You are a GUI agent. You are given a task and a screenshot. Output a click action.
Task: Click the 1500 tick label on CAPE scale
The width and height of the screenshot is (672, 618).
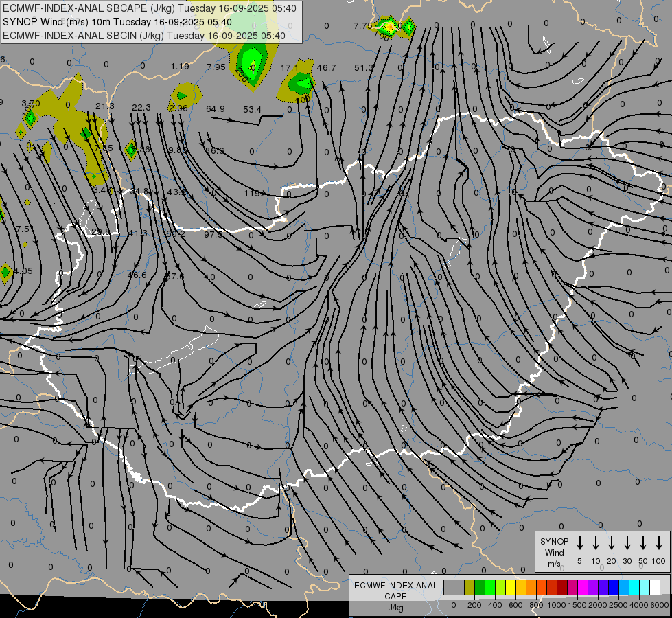point(577,605)
